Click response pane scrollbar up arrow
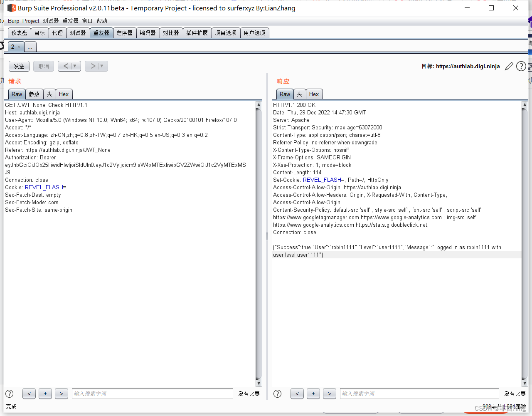532x416 pixels. click(x=525, y=105)
